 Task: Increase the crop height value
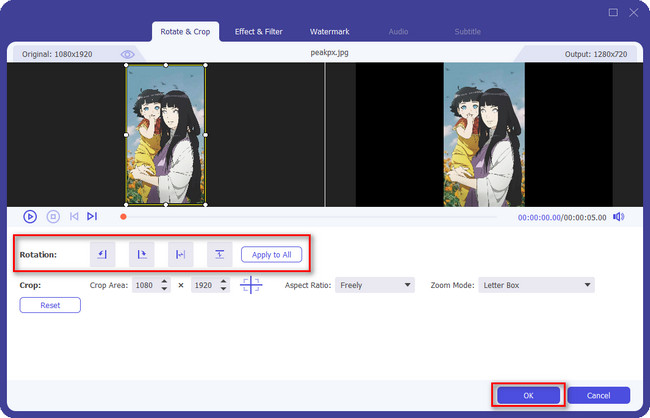[224, 282]
